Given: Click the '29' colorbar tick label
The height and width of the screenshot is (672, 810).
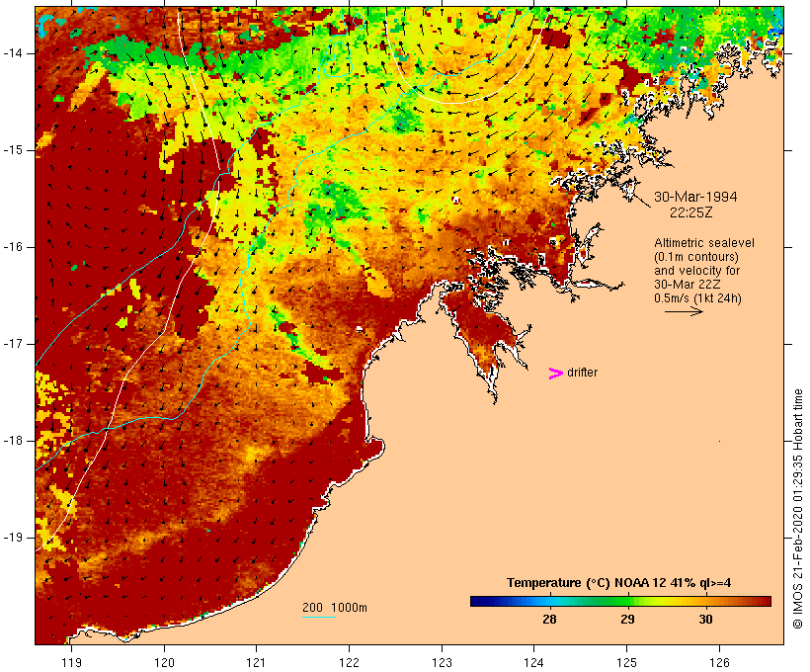Looking at the screenshot, I should (627, 619).
